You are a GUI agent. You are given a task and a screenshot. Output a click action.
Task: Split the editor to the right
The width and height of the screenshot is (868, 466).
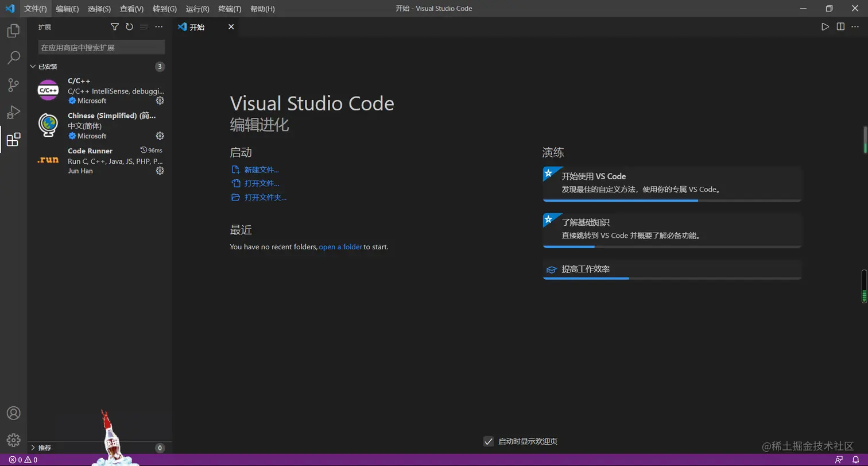pos(840,27)
